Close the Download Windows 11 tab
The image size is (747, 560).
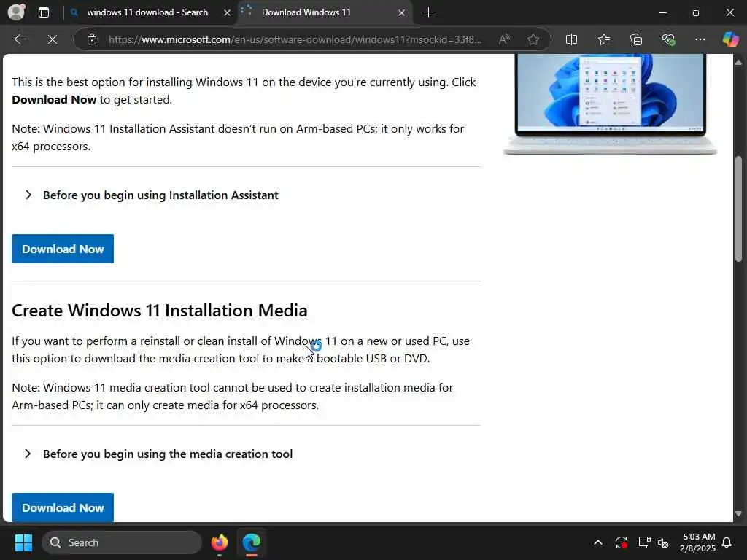click(x=402, y=13)
